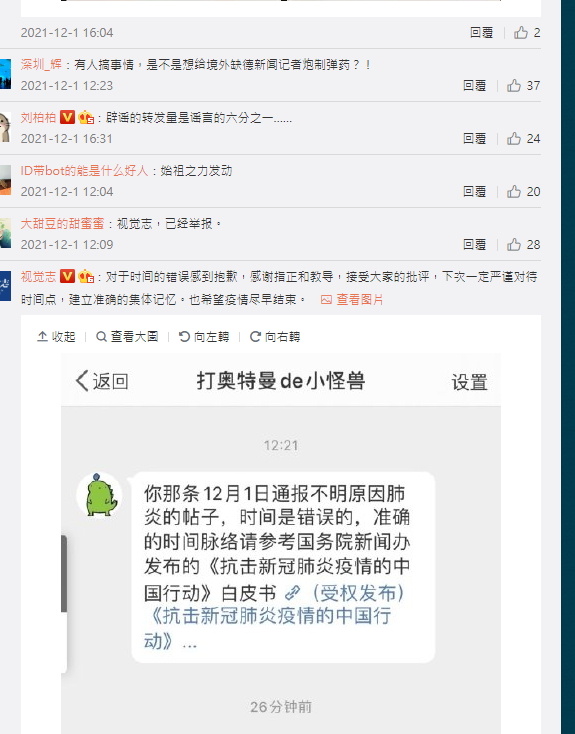Reply to the 16:04 comment at top
This screenshot has width=575, height=734.
coord(481,33)
